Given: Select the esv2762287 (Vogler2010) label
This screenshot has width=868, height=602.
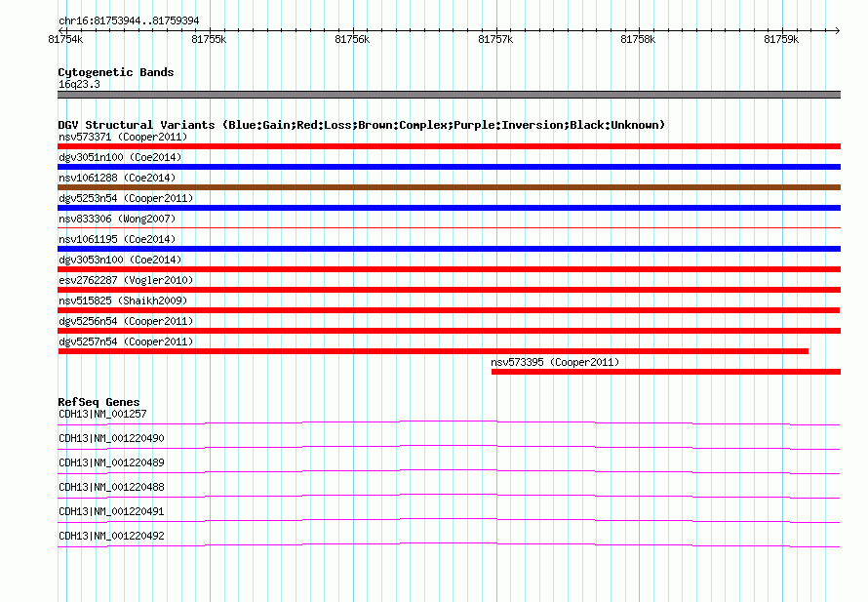Looking at the screenshot, I should coord(126,280).
